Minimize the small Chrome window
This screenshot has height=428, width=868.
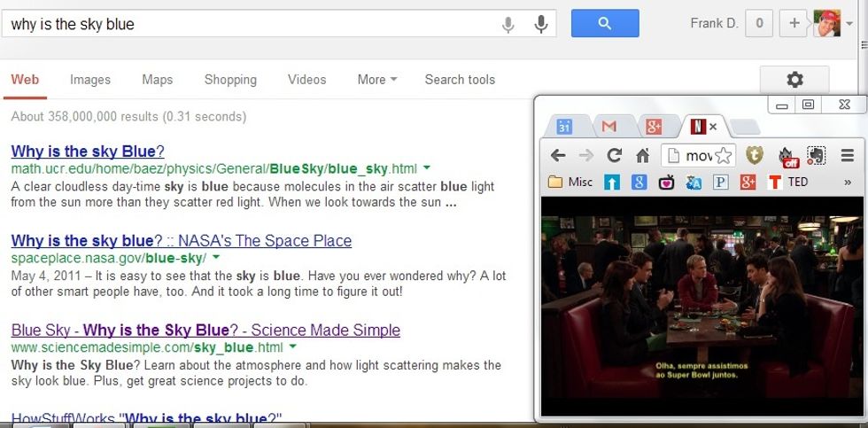point(781,105)
